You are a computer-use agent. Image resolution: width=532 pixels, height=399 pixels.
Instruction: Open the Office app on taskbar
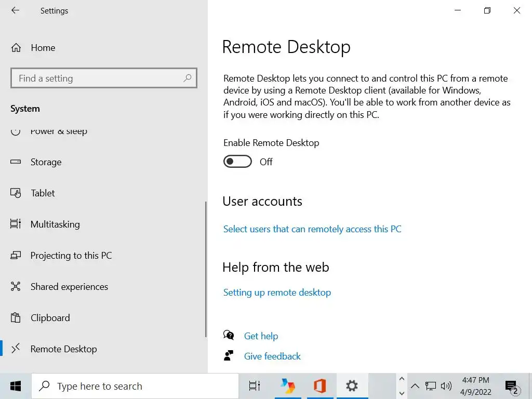[320, 386]
